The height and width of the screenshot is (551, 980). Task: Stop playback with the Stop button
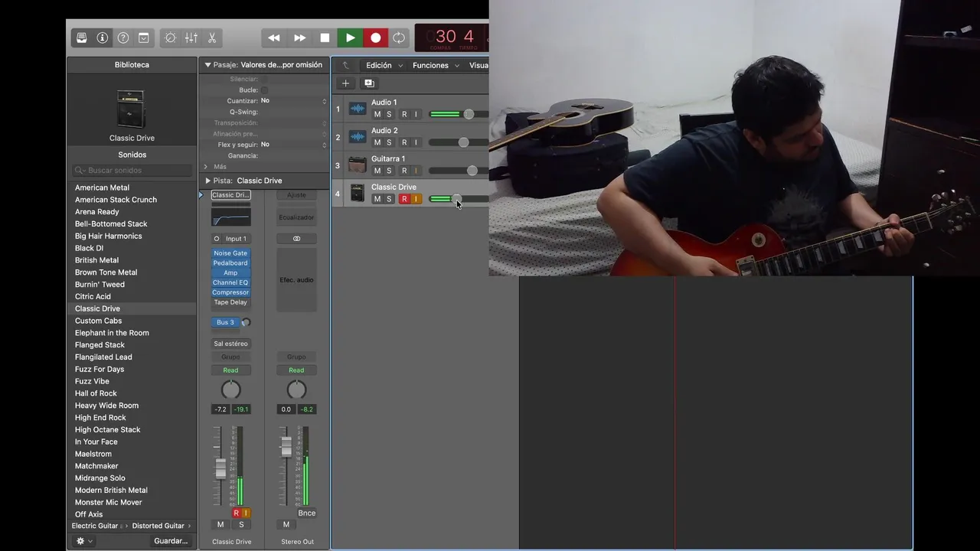[x=325, y=37]
